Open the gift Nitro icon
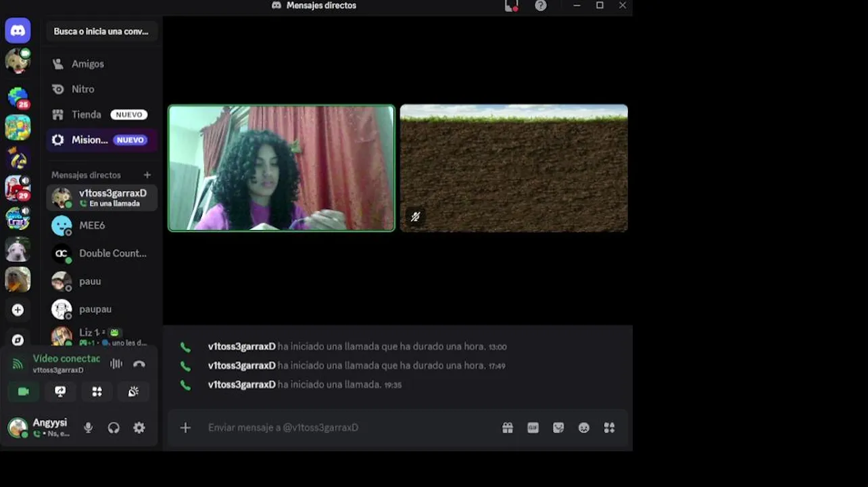 coord(508,427)
